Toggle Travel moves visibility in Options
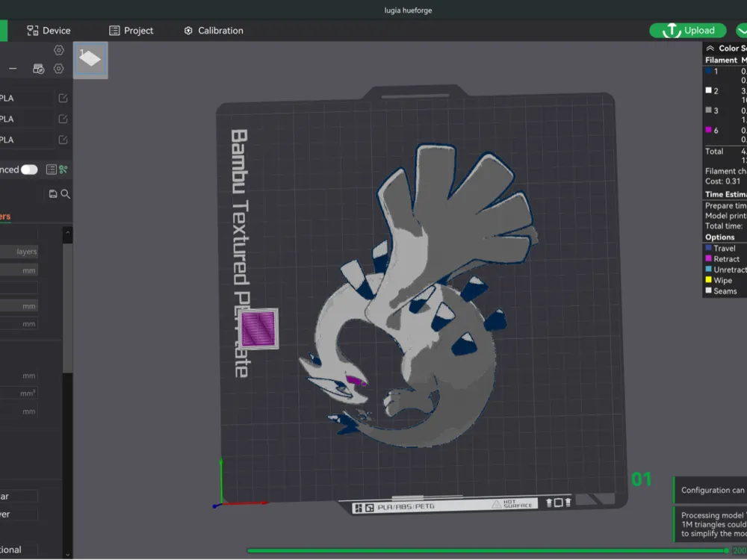Viewport: 747px width, 560px height. tap(724, 248)
